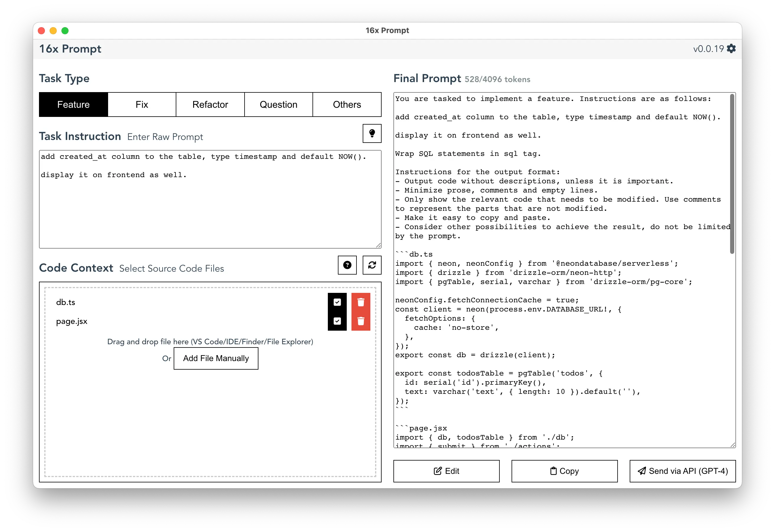This screenshot has height=532, width=775.
Task: Send prompt via API GPT-4 button
Action: (x=683, y=470)
